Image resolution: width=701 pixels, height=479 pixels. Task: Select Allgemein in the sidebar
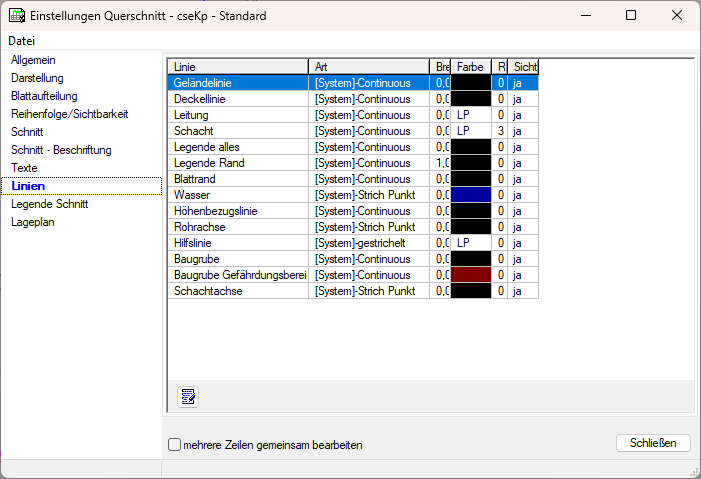click(32, 60)
